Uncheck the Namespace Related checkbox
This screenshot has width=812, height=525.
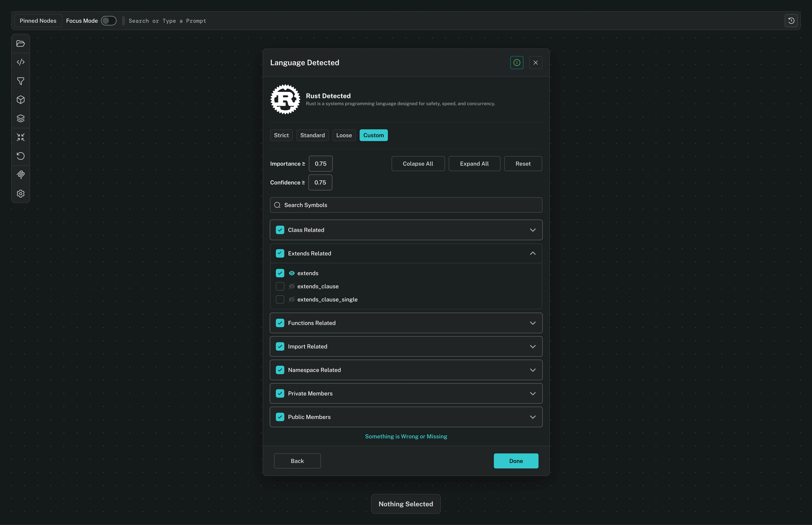point(280,370)
